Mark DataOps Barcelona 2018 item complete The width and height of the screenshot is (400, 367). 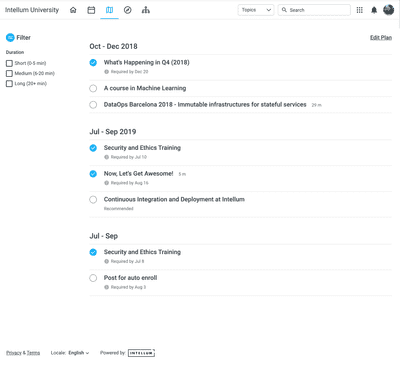(x=93, y=105)
